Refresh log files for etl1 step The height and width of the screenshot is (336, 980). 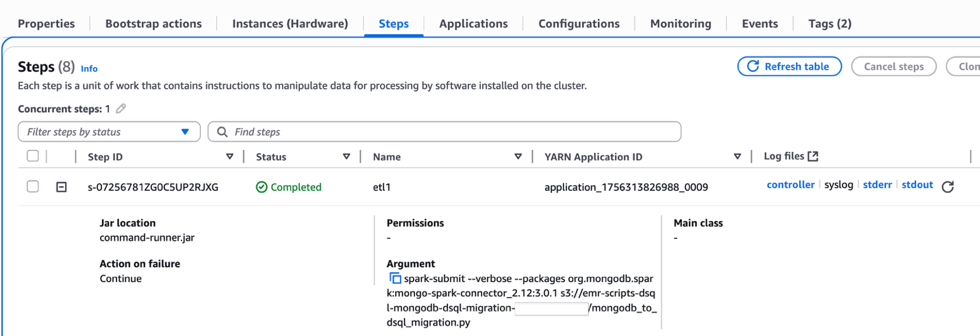click(x=947, y=187)
